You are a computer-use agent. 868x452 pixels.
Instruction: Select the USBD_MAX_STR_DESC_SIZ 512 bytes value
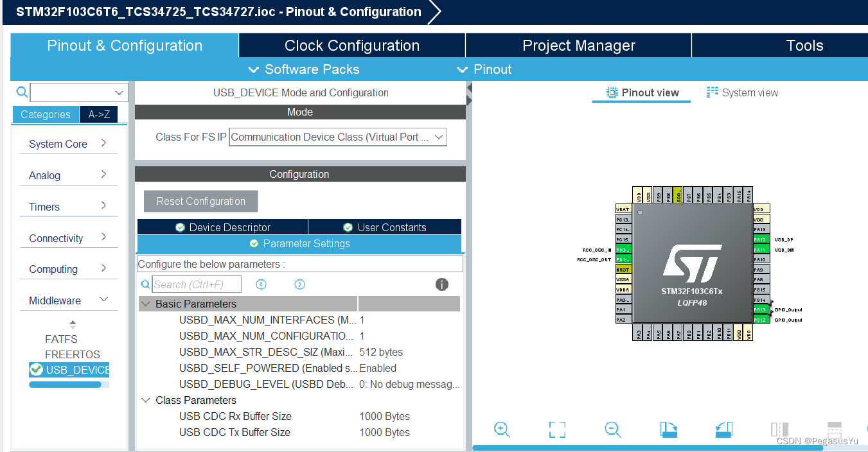click(381, 352)
